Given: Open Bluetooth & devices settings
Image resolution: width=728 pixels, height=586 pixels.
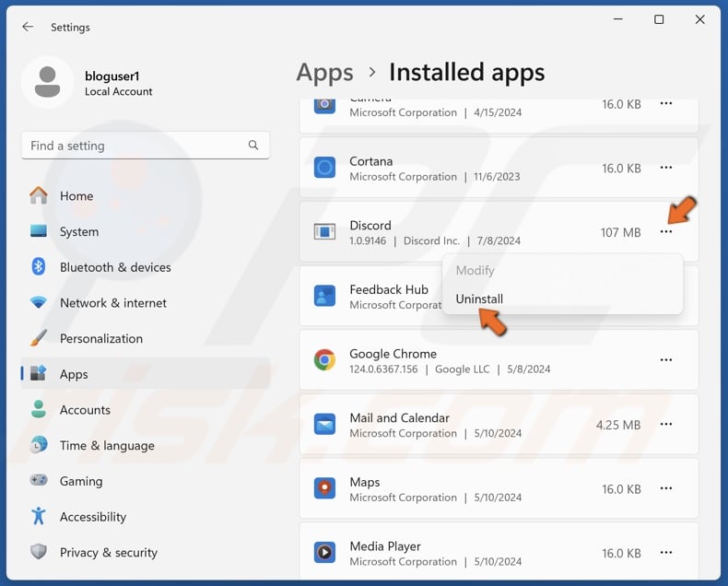Looking at the screenshot, I should click(146, 267).
